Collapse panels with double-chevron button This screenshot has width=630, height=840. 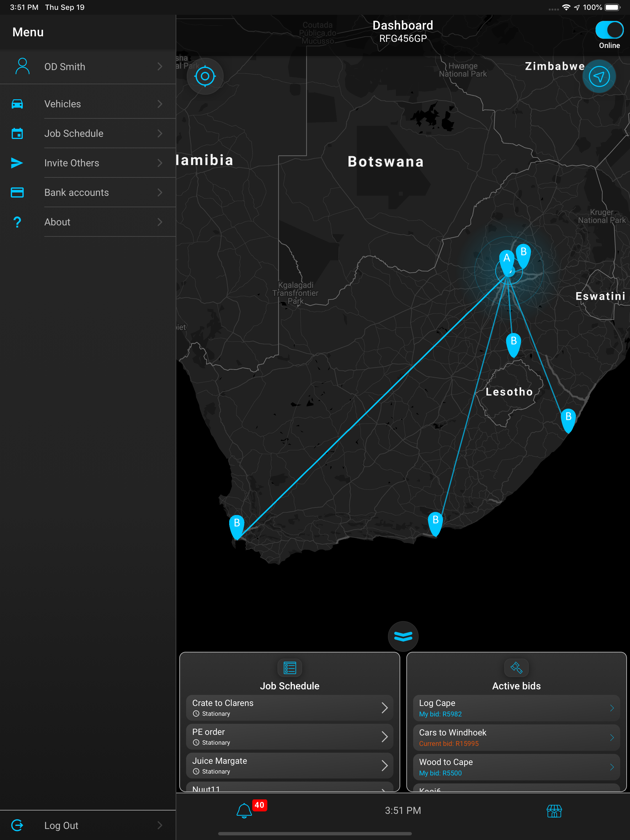coord(403,636)
